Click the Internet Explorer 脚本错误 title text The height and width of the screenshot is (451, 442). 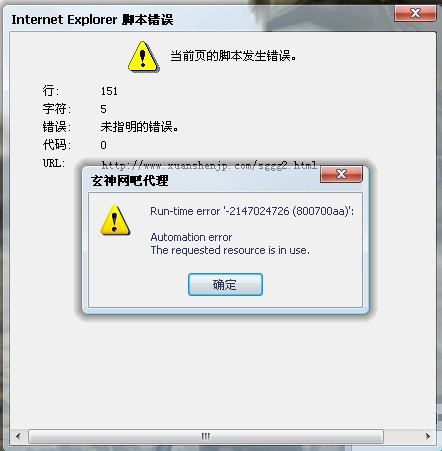(92, 20)
